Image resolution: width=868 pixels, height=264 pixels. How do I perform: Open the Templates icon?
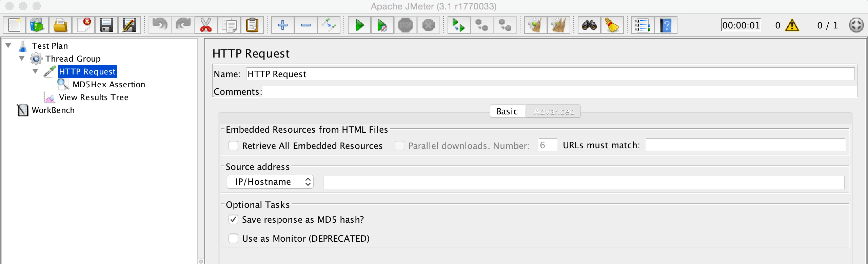[x=37, y=25]
